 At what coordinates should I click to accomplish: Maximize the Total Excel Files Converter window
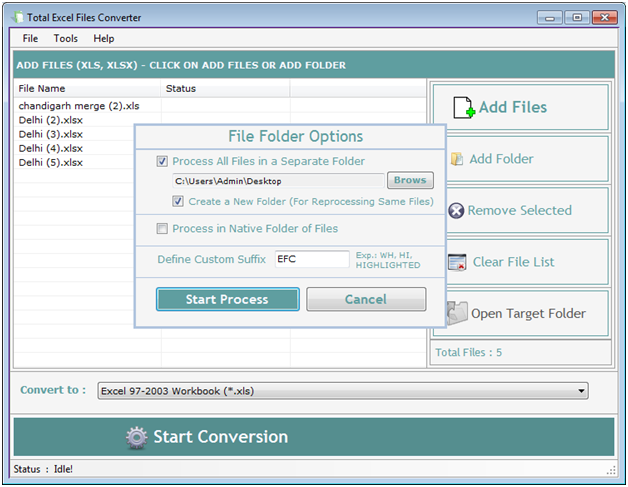pyautogui.click(x=577, y=18)
